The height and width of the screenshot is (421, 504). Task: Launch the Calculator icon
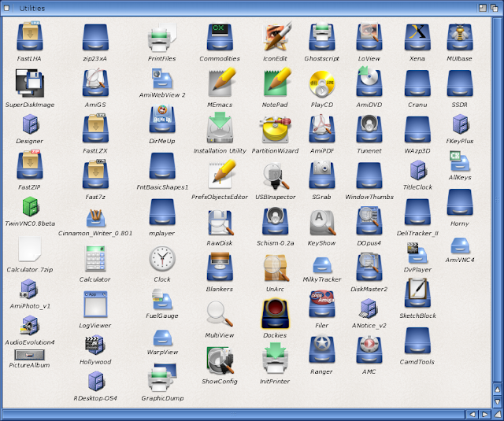click(x=95, y=259)
